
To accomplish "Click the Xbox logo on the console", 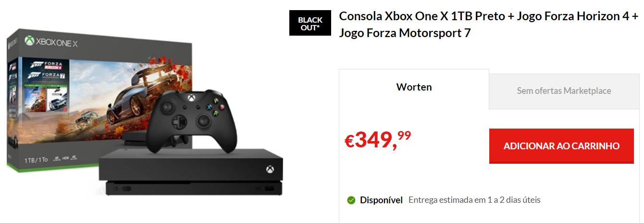I will click(x=269, y=170).
